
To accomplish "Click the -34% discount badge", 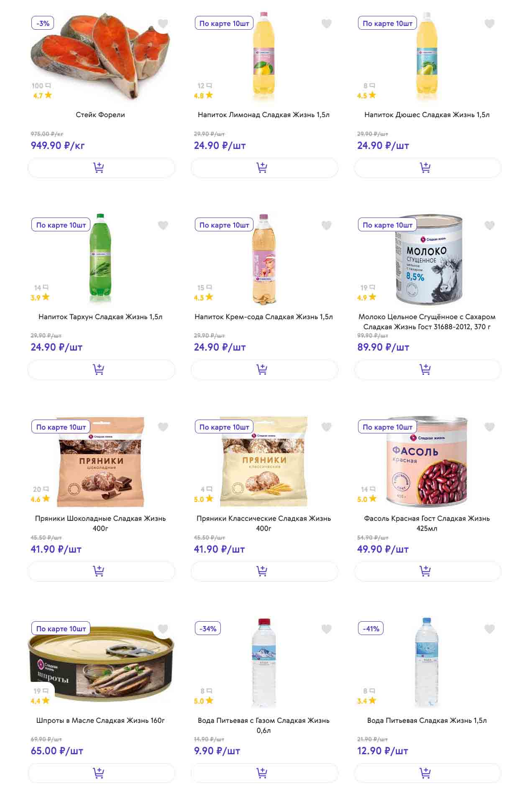I will point(208,628).
